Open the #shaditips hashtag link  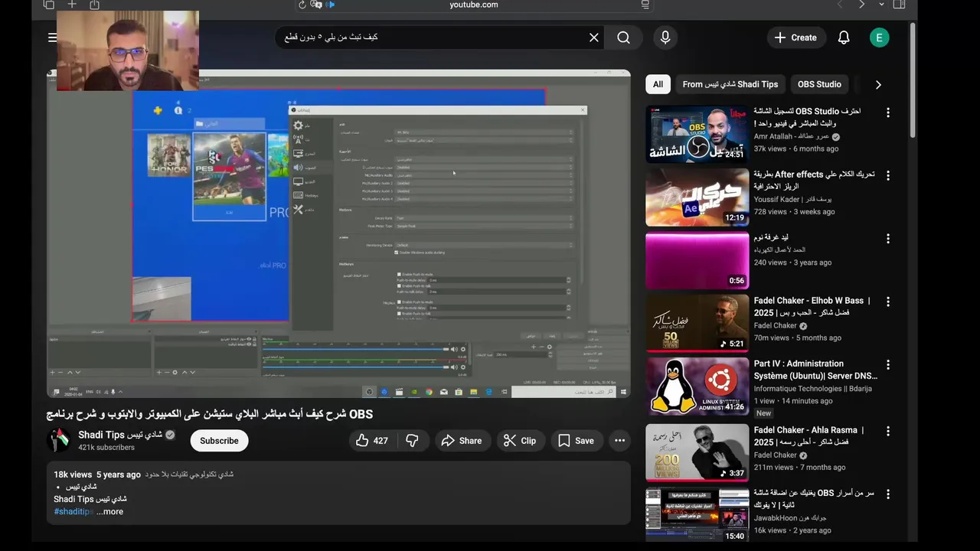coord(73,511)
